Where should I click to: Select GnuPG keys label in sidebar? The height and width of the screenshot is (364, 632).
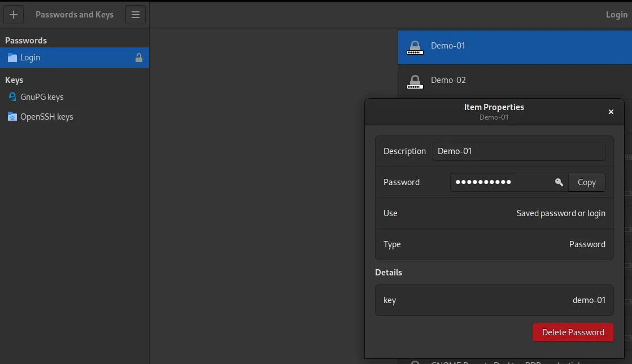[42, 97]
